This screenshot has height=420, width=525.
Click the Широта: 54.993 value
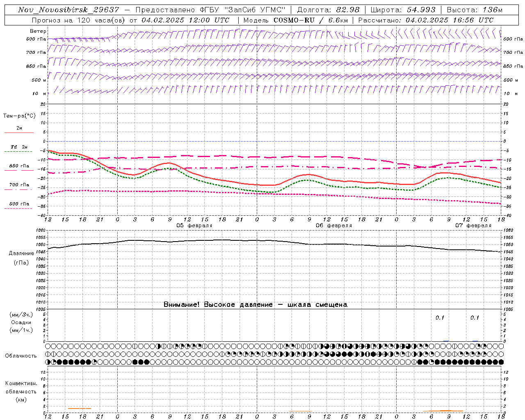[403, 10]
